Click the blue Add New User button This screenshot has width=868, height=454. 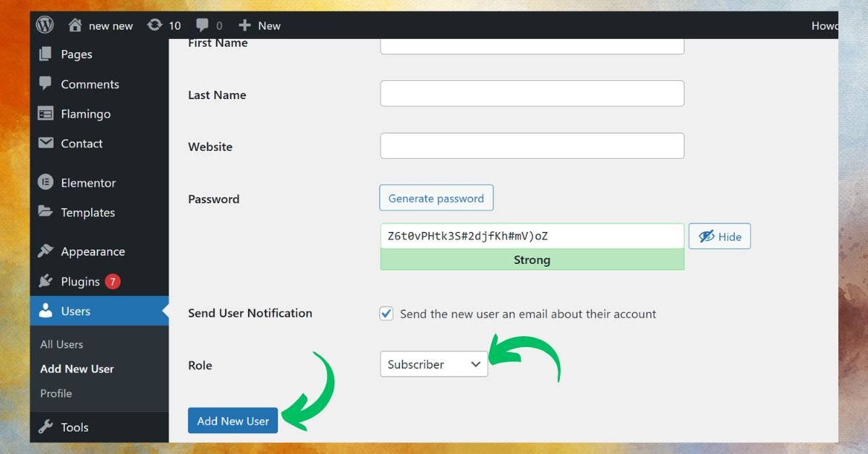(x=233, y=421)
